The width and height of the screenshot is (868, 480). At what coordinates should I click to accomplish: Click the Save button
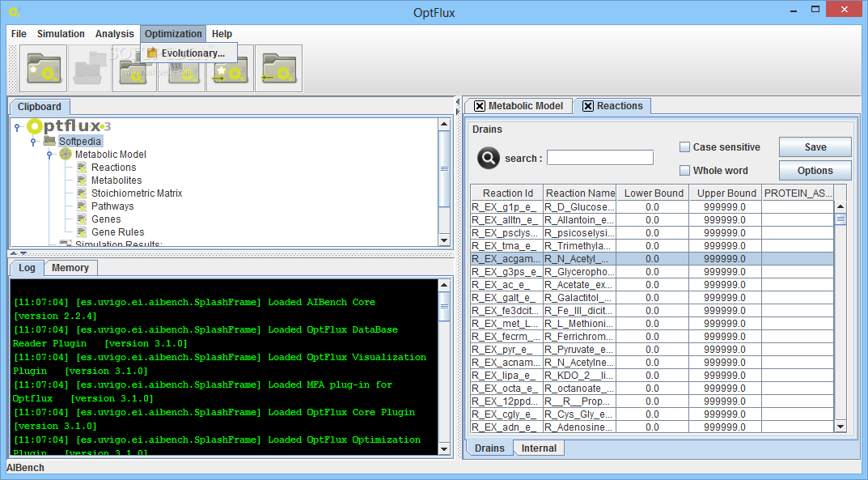(x=815, y=147)
